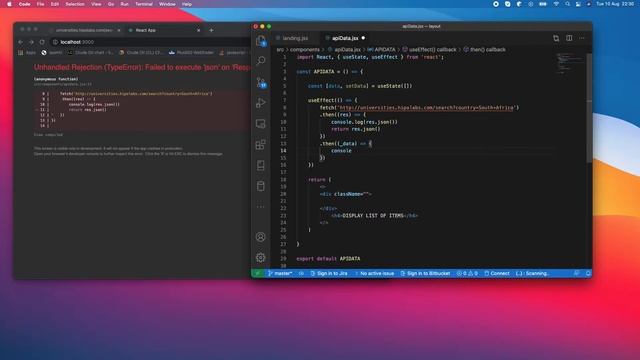Open the Extensions view
The width and height of the screenshot is (640, 360).
point(261,144)
